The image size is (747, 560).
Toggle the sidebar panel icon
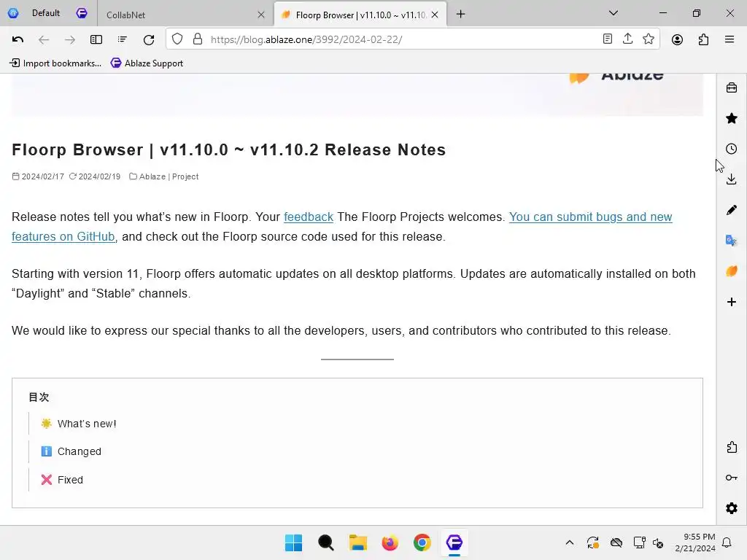(96, 39)
